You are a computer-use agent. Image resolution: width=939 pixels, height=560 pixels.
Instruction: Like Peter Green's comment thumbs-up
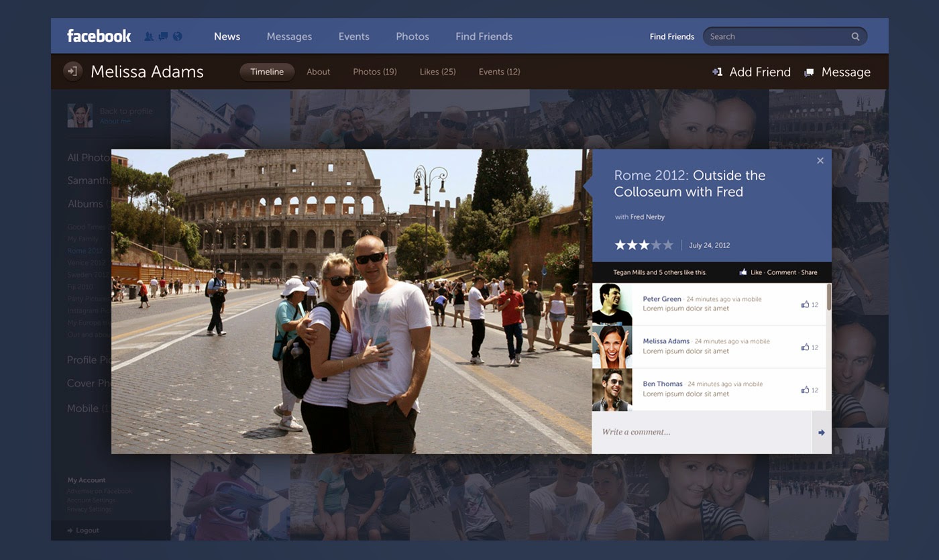tap(805, 304)
